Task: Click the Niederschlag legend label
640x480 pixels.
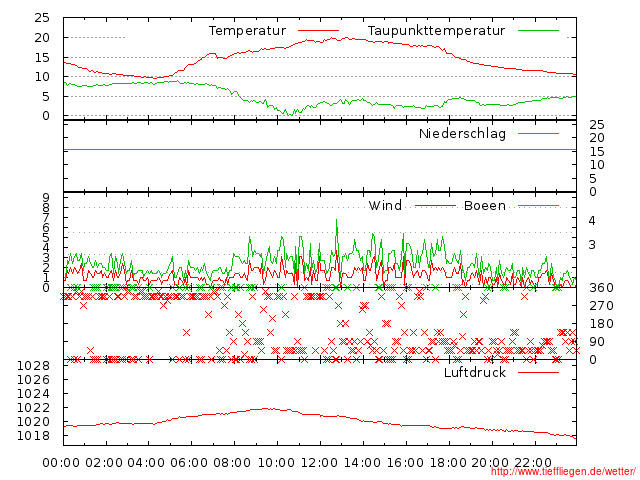Action: tap(462, 134)
